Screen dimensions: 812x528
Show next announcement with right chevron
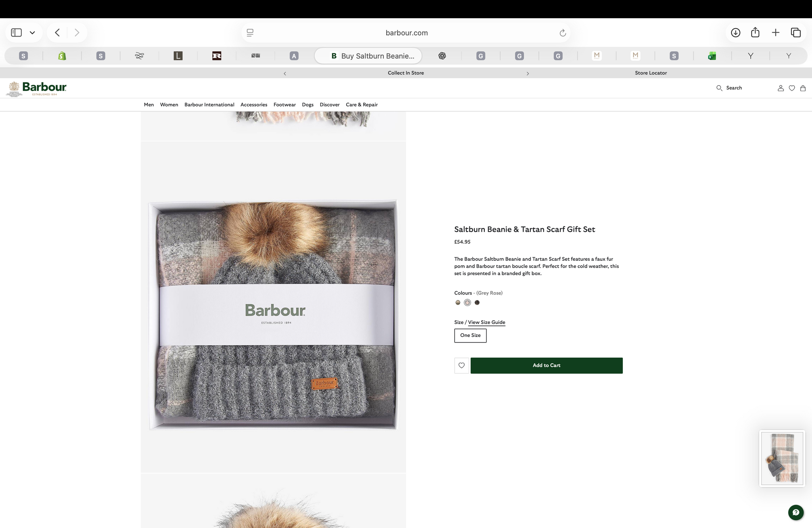(x=528, y=73)
